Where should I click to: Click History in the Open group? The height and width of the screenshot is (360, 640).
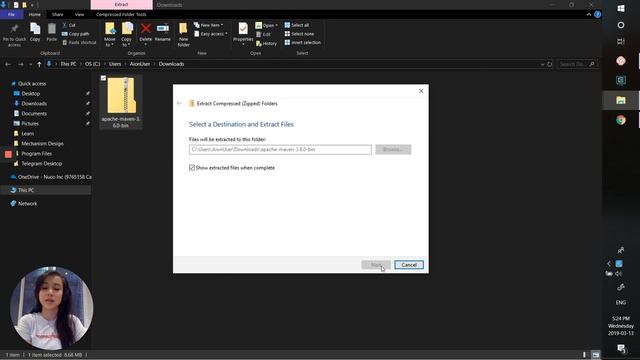pyautogui.click(x=266, y=43)
